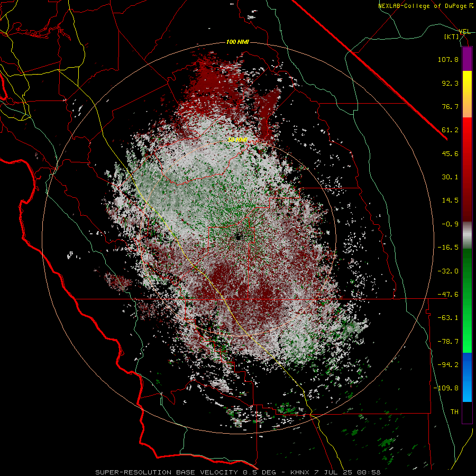476x476 pixels.
Task: Select the -63.1 legend value
Action: point(448,318)
